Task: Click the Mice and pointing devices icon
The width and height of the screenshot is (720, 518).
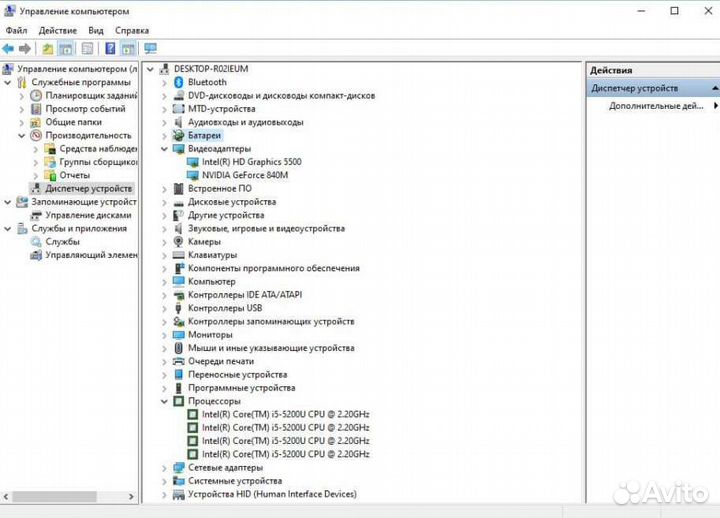Action: click(179, 348)
